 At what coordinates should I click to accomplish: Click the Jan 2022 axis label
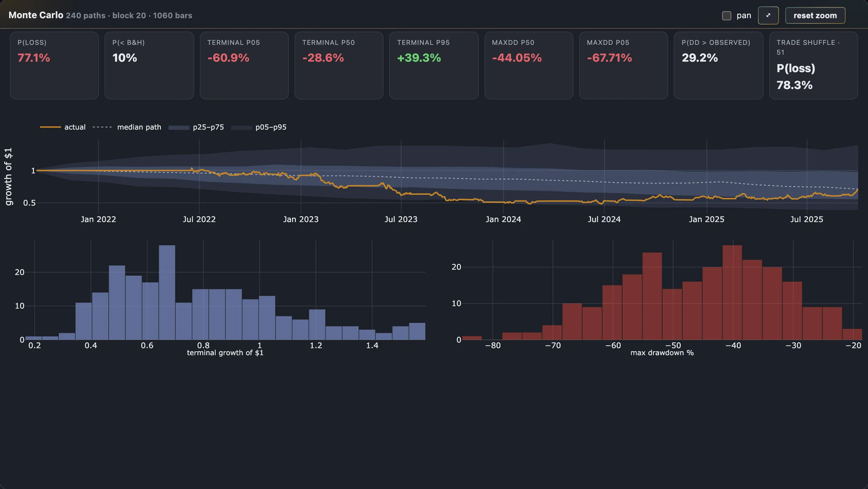98,219
